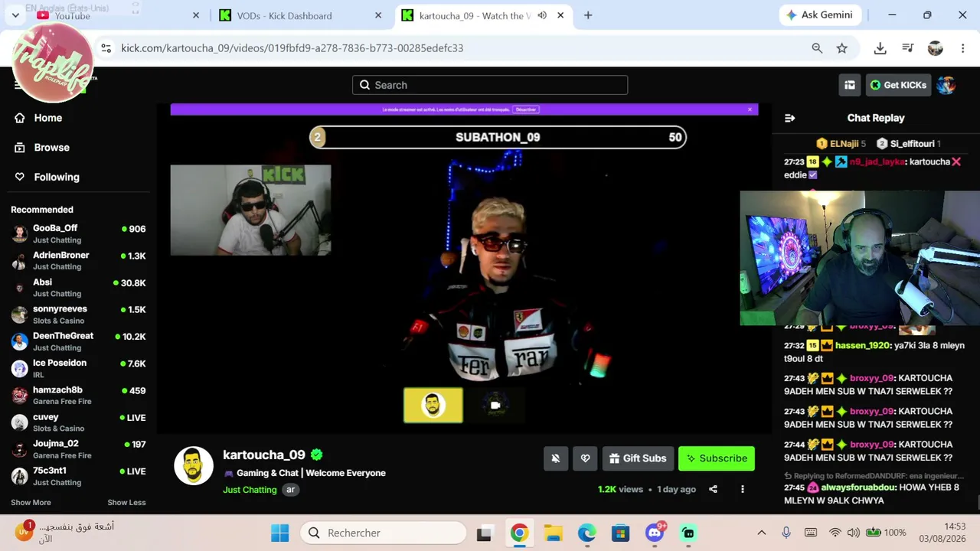Click the Chrome address bar URL
This screenshot has width=980, height=551.
coord(292,48)
